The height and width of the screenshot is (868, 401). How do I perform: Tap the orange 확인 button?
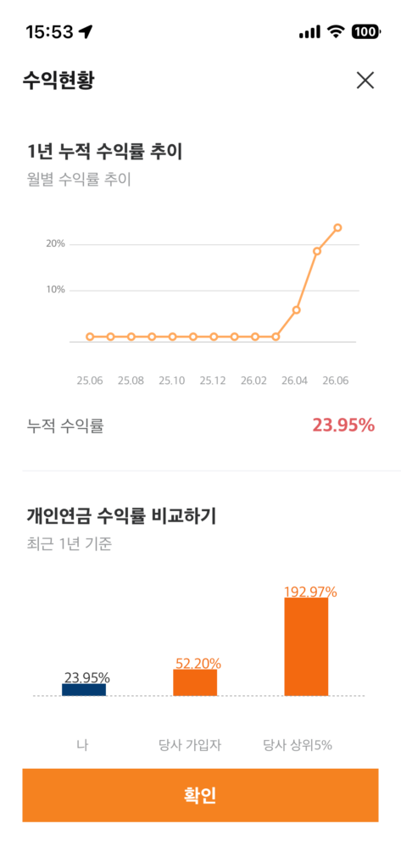200,795
